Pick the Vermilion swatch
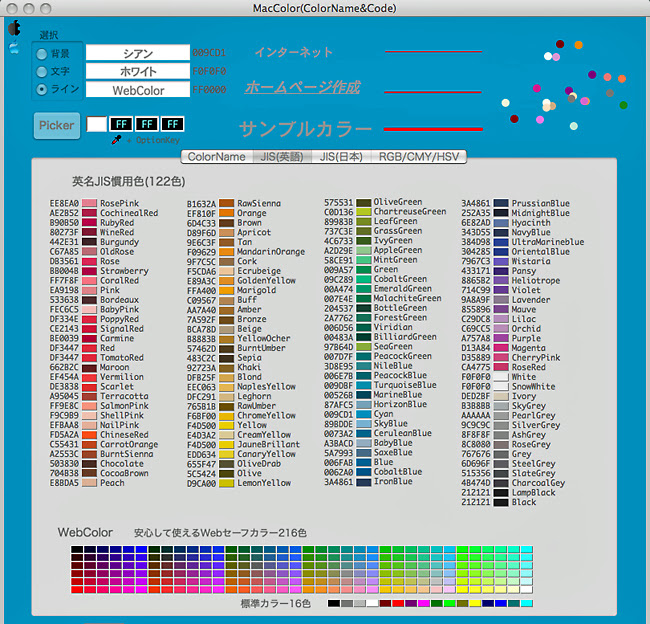 coord(89,377)
